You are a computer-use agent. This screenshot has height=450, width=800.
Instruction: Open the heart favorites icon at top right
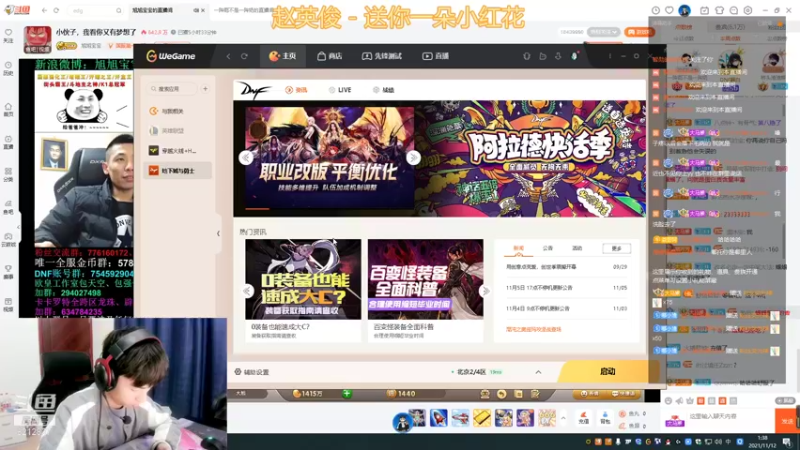click(669, 10)
